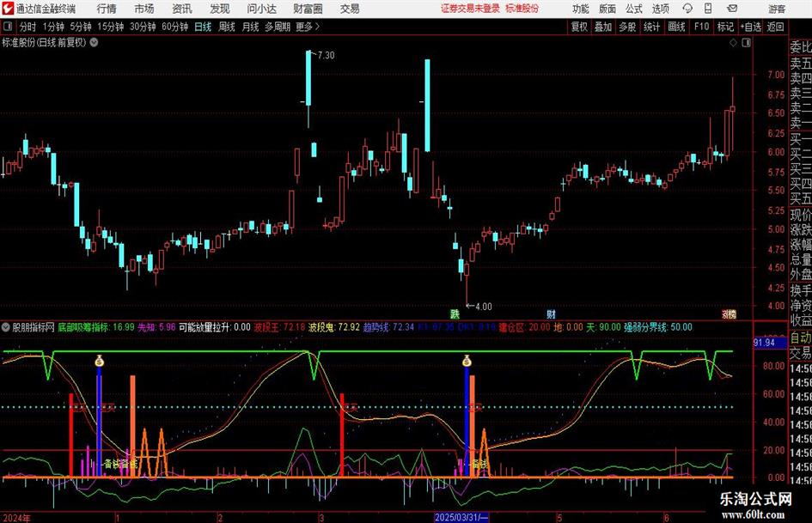Expand 更多 period options
Screen dimensions: 812x523
pos(308,27)
